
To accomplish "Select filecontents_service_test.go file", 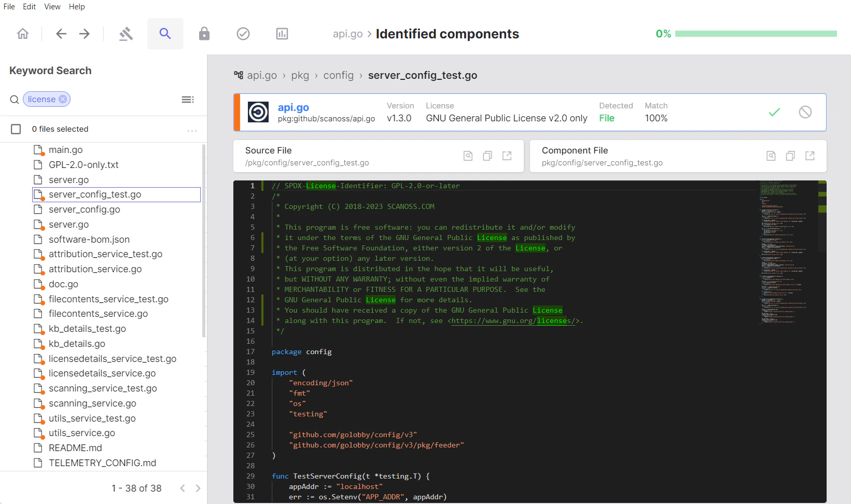I will 108,299.
